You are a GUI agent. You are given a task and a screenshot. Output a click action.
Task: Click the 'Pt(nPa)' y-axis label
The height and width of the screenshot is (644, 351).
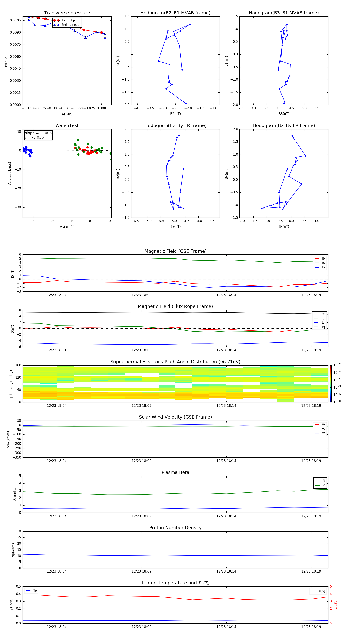(6, 61)
